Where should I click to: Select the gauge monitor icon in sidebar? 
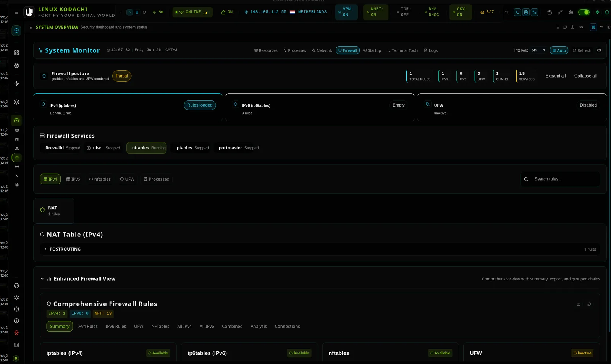point(16,120)
